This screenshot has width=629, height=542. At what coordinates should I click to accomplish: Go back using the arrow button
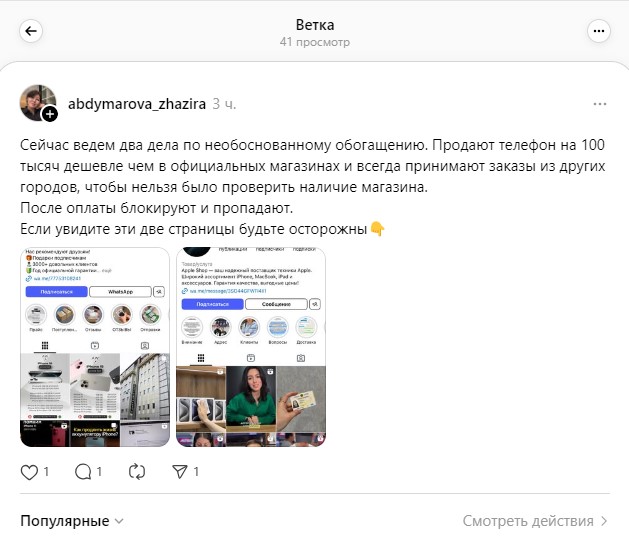[x=31, y=31]
